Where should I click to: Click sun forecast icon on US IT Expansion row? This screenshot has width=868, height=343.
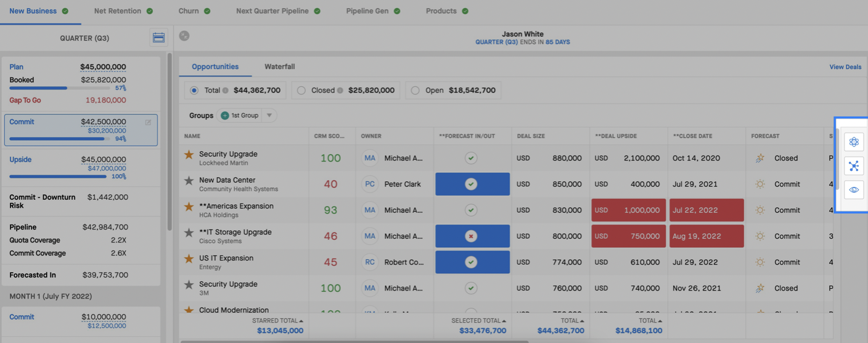tap(760, 262)
